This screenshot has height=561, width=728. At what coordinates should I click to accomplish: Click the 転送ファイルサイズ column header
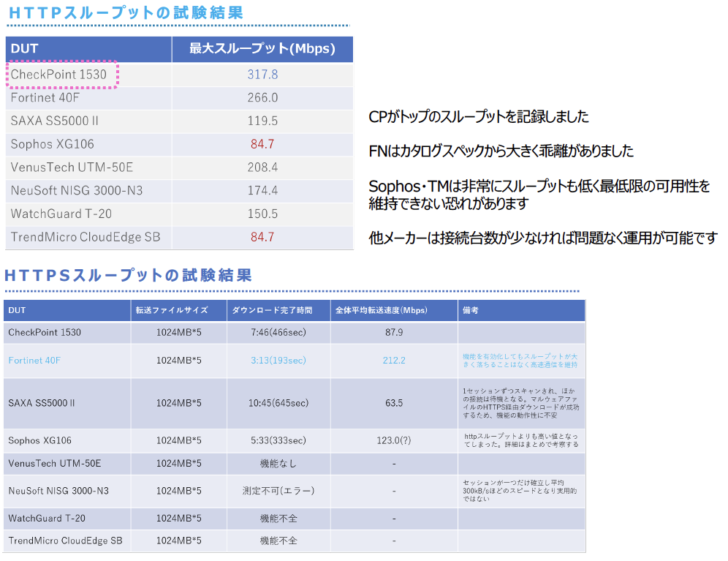172,310
